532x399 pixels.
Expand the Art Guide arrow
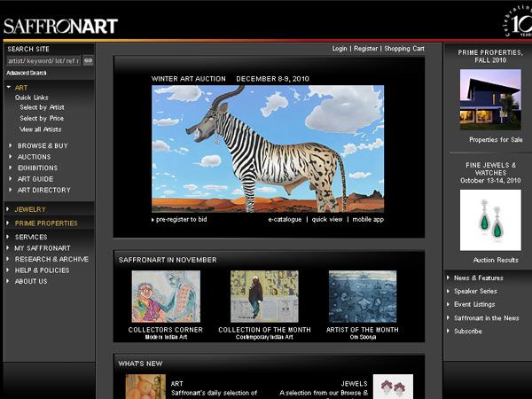tap(10, 178)
